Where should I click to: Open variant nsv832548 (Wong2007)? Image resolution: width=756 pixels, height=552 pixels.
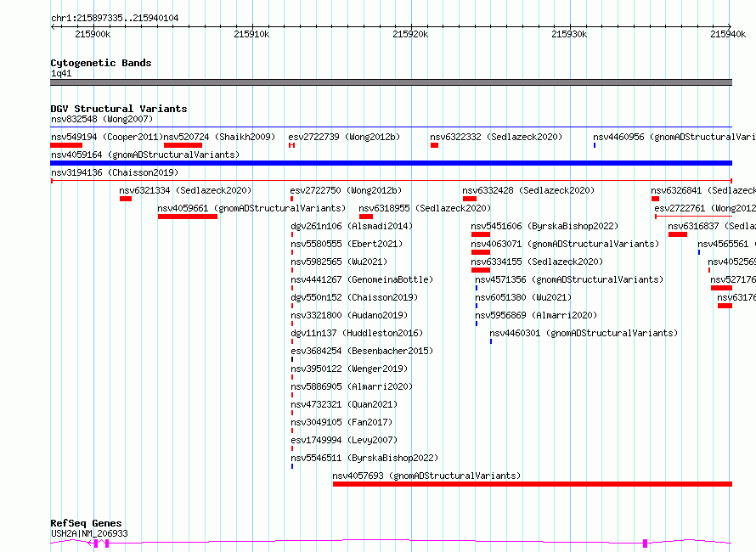[x=102, y=119]
